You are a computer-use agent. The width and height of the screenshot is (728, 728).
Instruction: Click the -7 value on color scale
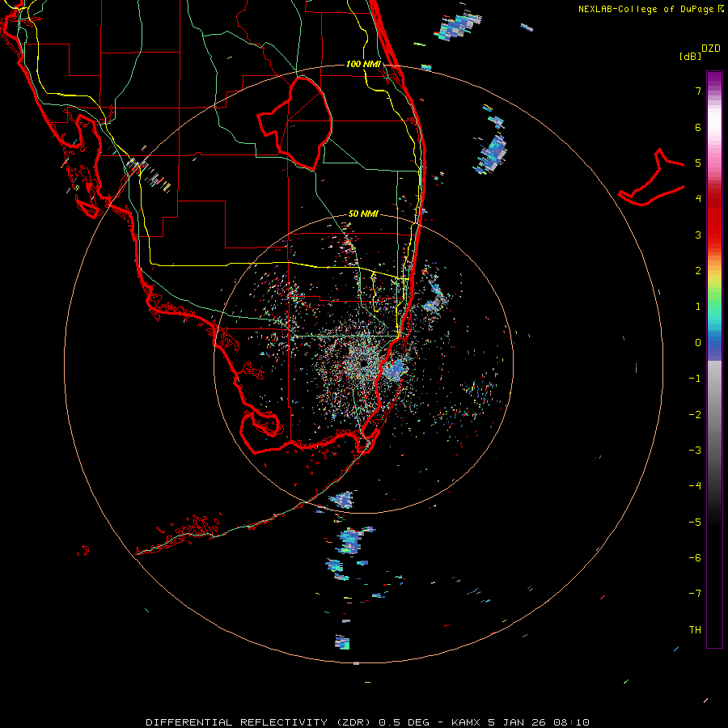click(x=695, y=594)
